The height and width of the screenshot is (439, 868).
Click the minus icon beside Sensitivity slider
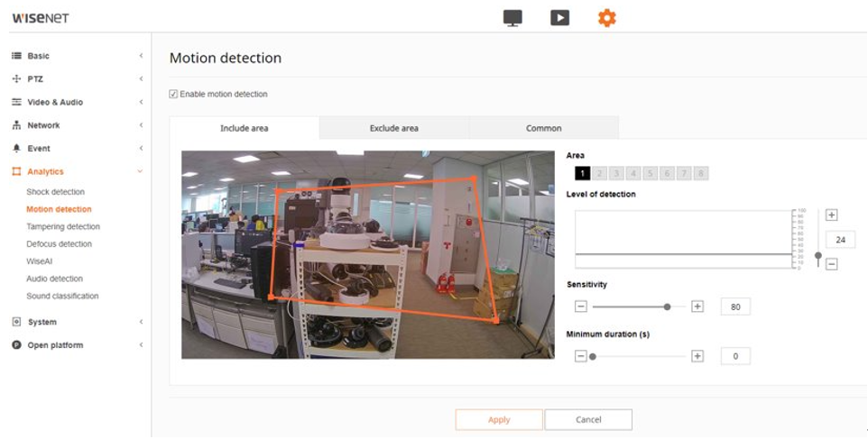coord(581,306)
